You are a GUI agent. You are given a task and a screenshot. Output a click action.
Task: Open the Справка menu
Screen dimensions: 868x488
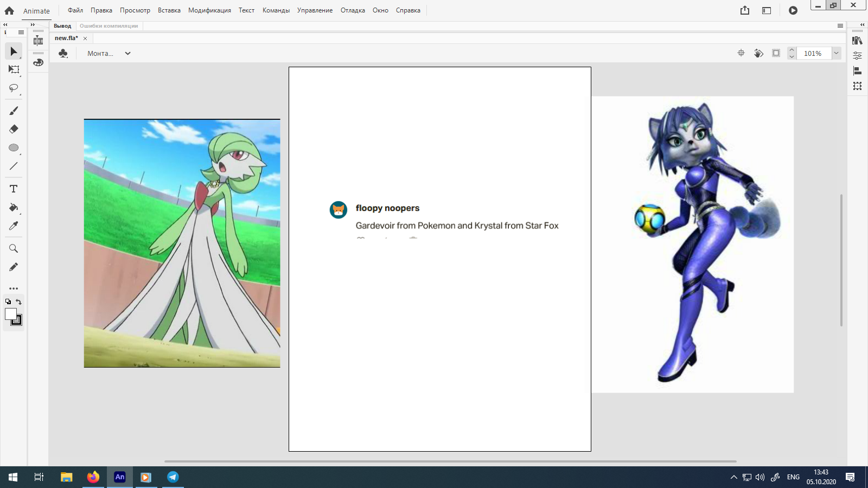click(x=408, y=10)
